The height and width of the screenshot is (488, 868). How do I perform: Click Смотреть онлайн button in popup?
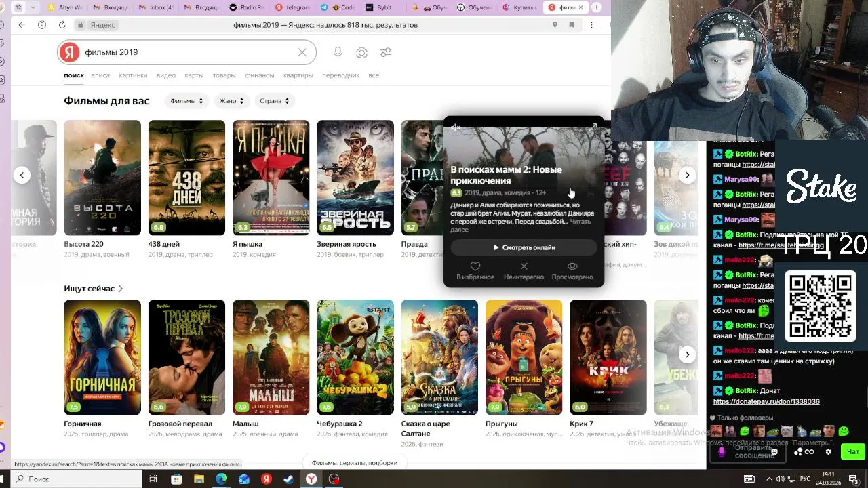(524, 247)
